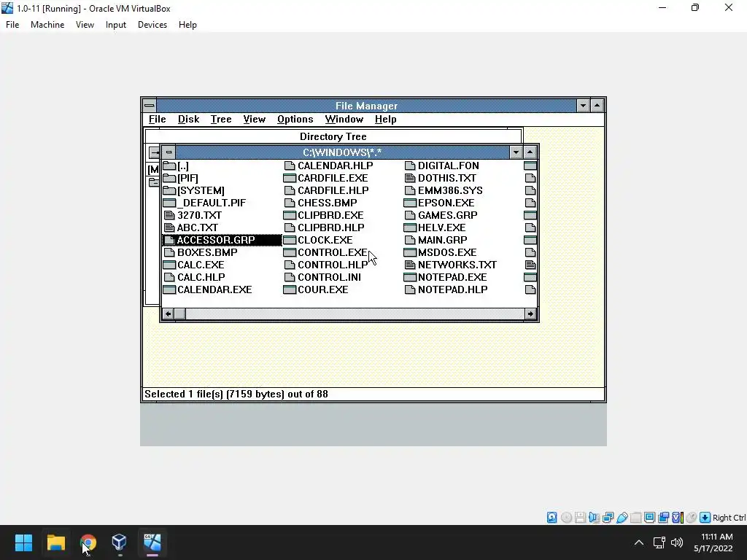Open File Manager's Help menu
Screen dimensions: 747x560
(385, 120)
